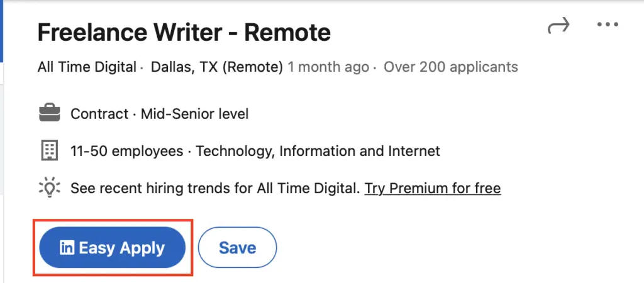This screenshot has width=644, height=283.
Task: Click the Over 200 applicants text
Action: click(x=451, y=67)
